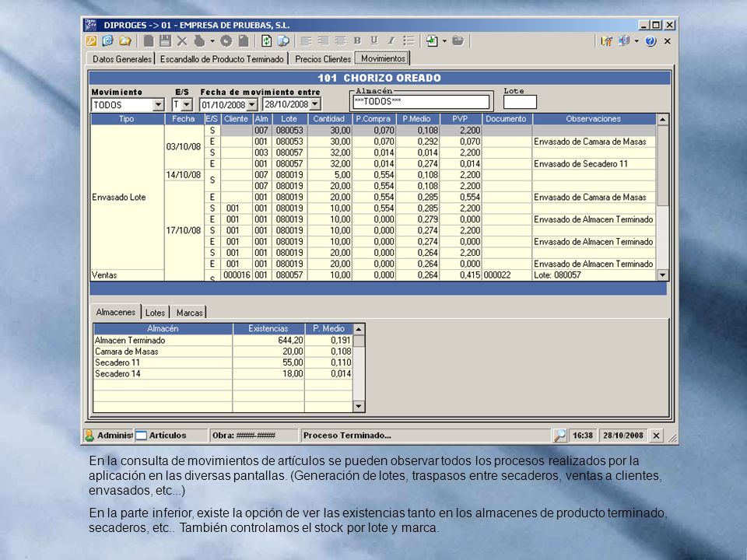This screenshot has height=560, width=747.
Task: Toggle the Bold formatting icon
Action: (x=357, y=41)
